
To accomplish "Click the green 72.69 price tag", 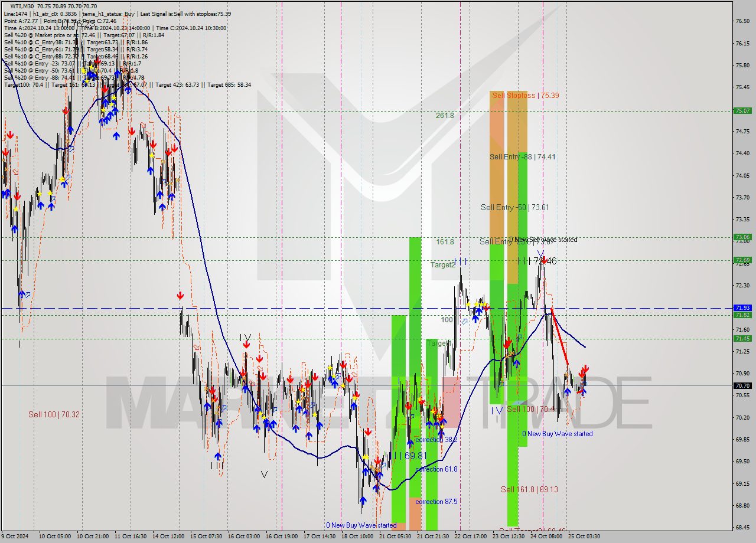I will click(x=742, y=260).
